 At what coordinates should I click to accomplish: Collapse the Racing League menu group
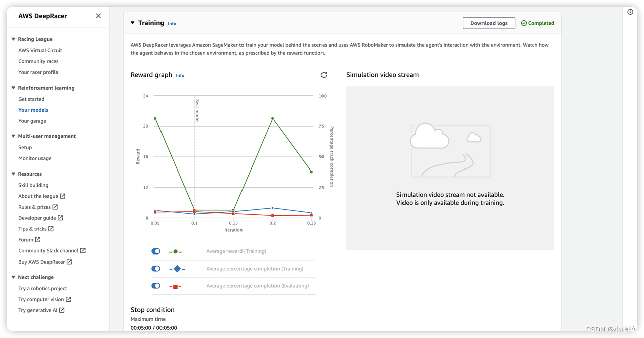point(14,39)
